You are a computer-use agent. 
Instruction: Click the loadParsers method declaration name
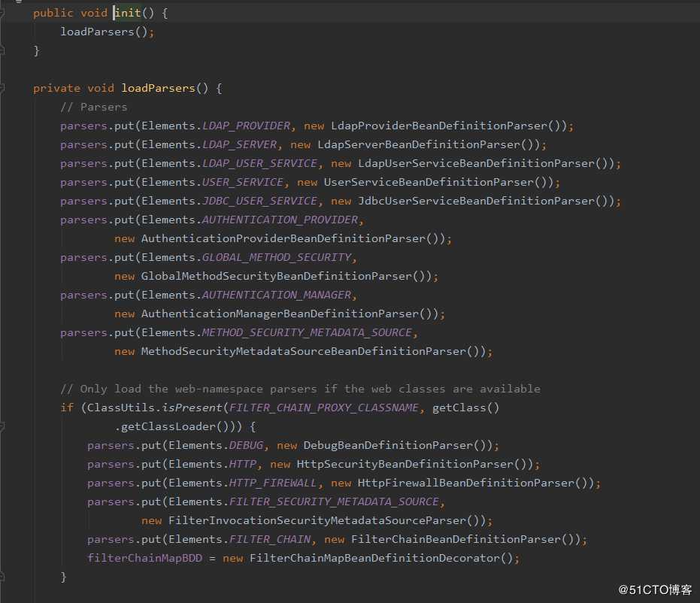click(159, 89)
